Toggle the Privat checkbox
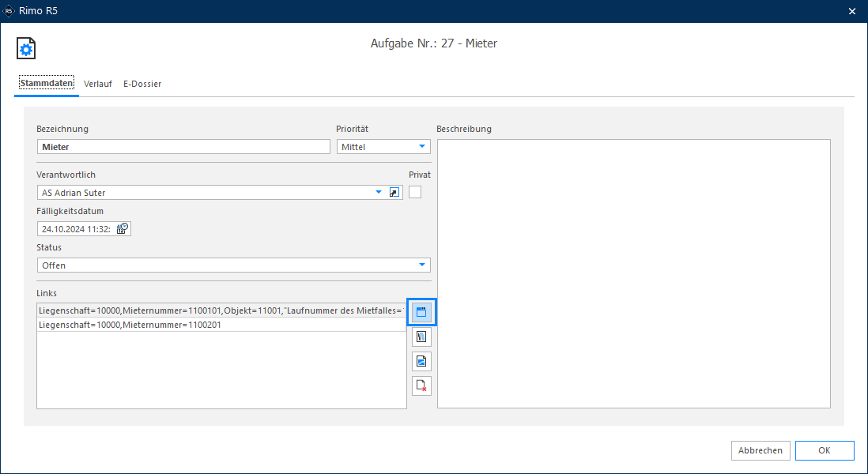Image resolution: width=868 pixels, height=474 pixels. pyautogui.click(x=414, y=192)
